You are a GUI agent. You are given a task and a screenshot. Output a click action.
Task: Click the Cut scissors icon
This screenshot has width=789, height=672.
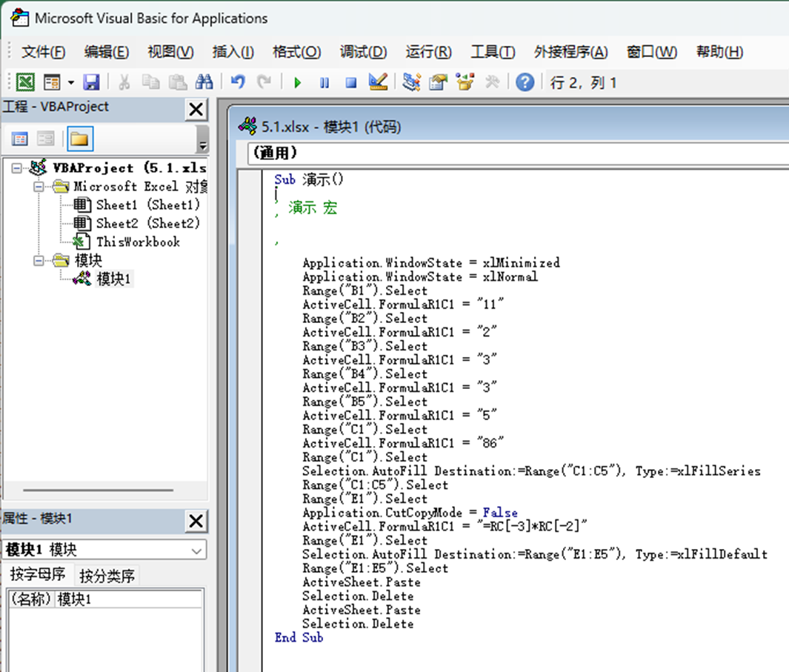click(124, 82)
